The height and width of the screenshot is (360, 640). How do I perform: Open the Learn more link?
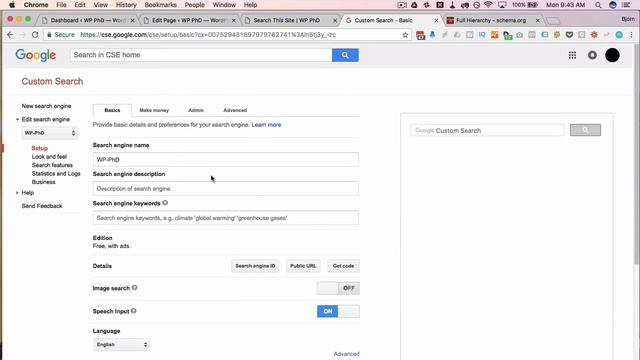click(x=266, y=125)
